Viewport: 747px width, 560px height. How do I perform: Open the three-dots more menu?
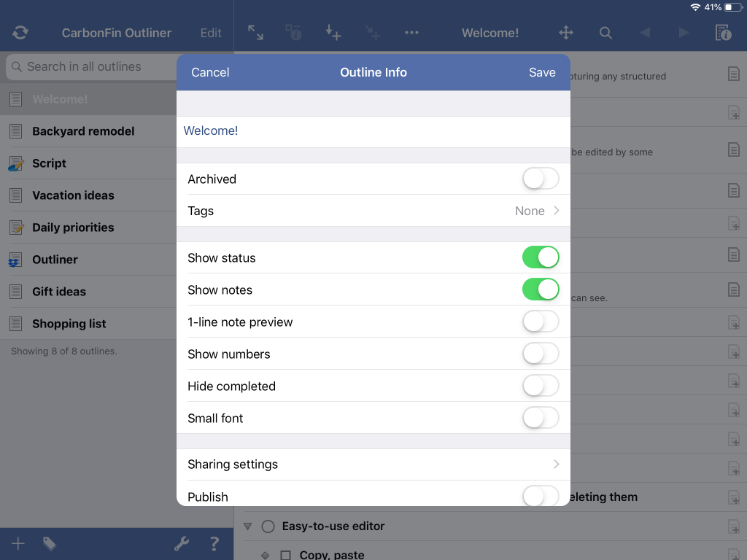(x=411, y=32)
